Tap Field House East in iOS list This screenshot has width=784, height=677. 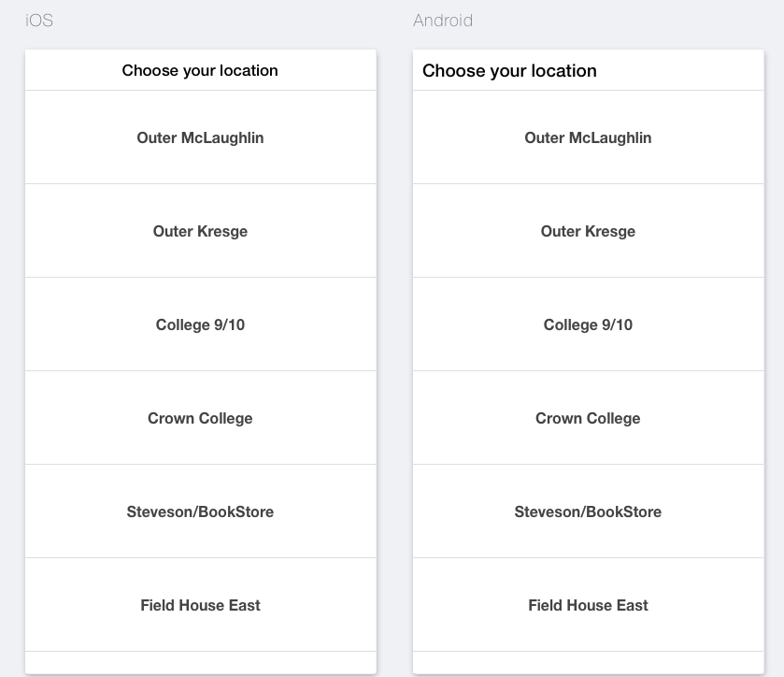(200, 605)
